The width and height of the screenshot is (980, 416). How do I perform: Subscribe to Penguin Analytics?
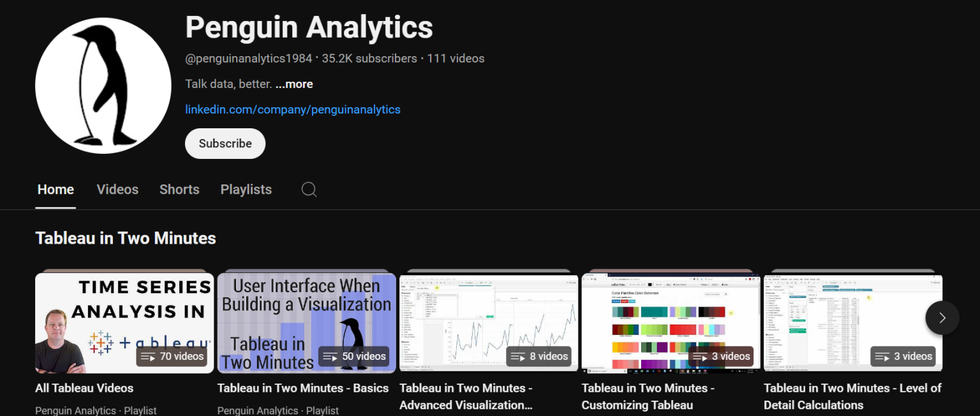[225, 143]
